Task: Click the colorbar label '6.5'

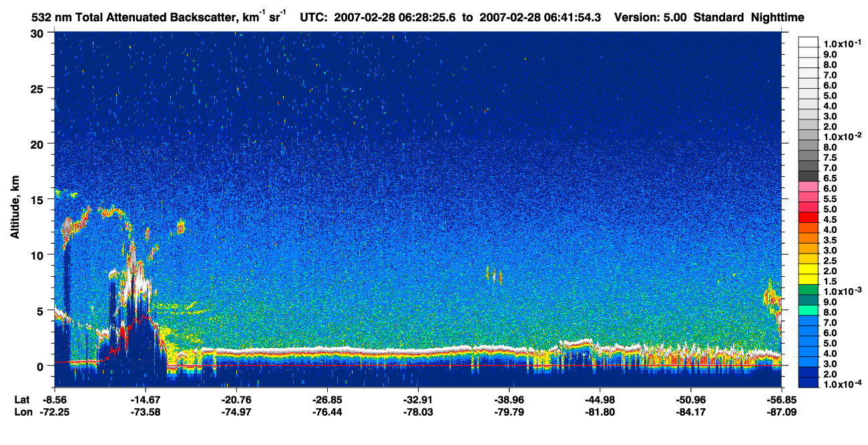Action: pyautogui.click(x=830, y=178)
